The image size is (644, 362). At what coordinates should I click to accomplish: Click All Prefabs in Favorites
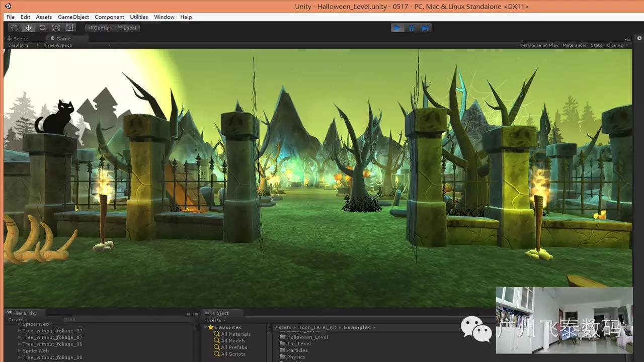click(234, 347)
